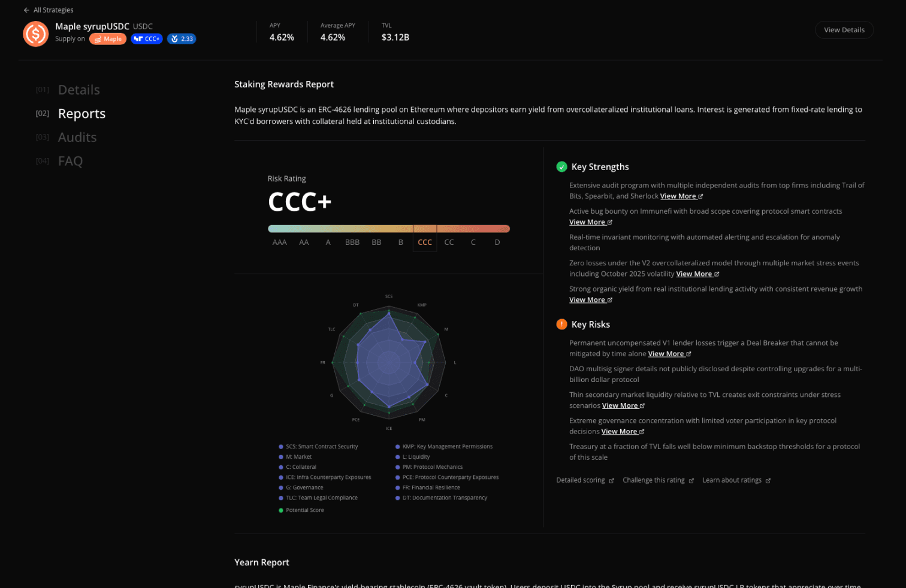Open Learn about ratings link
This screenshot has width=906, height=588.
(x=736, y=480)
